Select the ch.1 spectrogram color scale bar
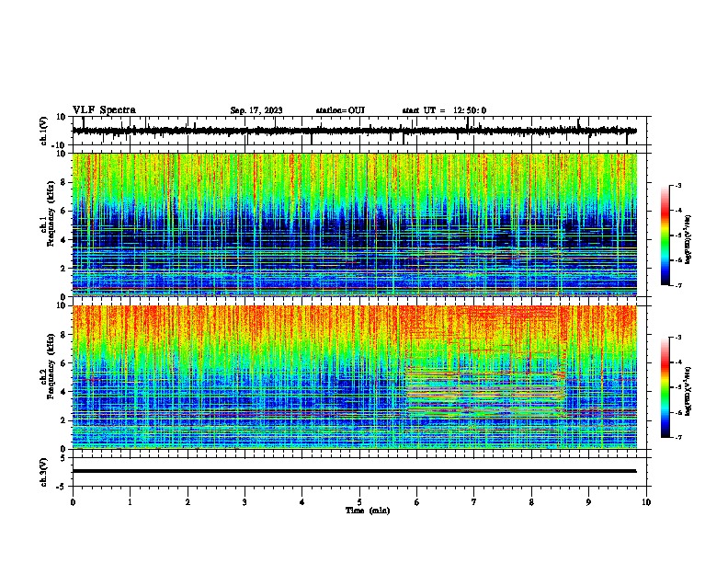The image size is (728, 563). pos(665,236)
